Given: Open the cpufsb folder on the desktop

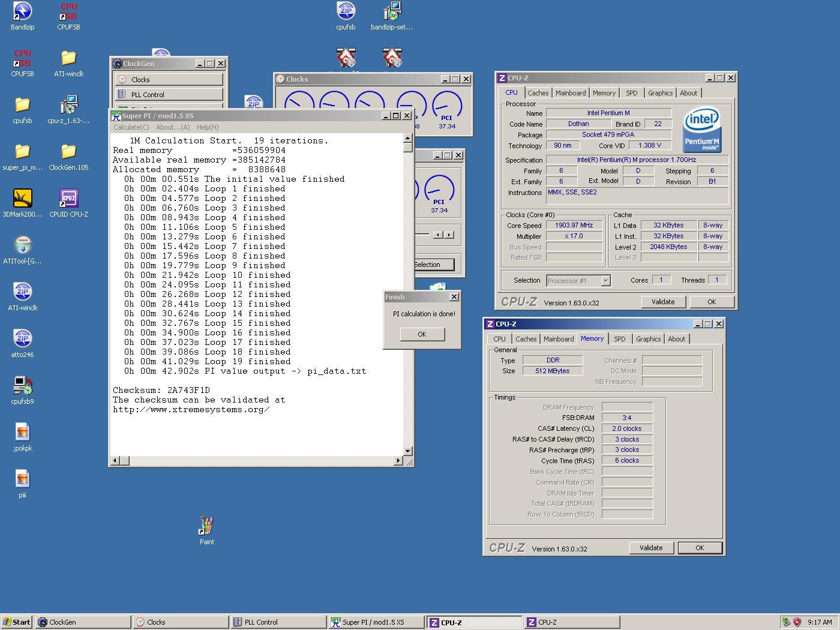Looking at the screenshot, I should 22,110.
